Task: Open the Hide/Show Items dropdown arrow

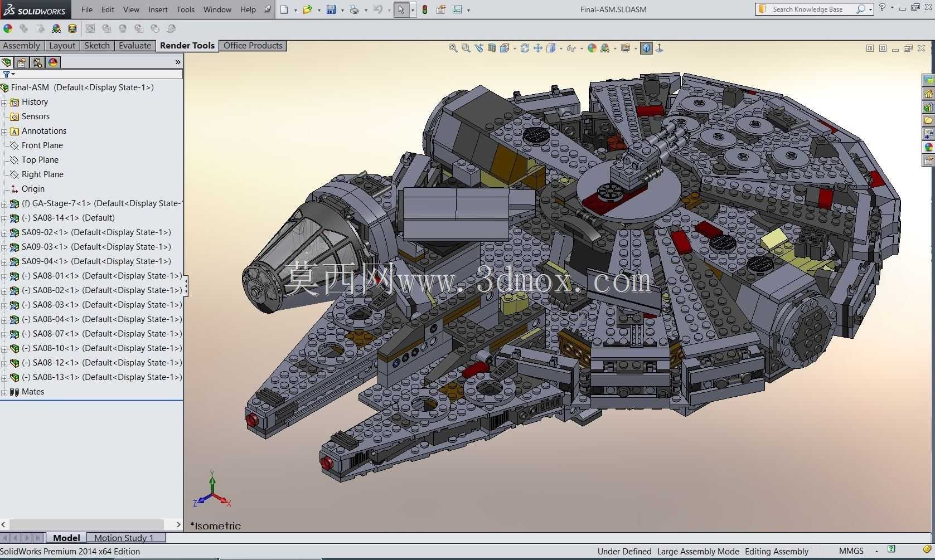Action: pos(582,48)
